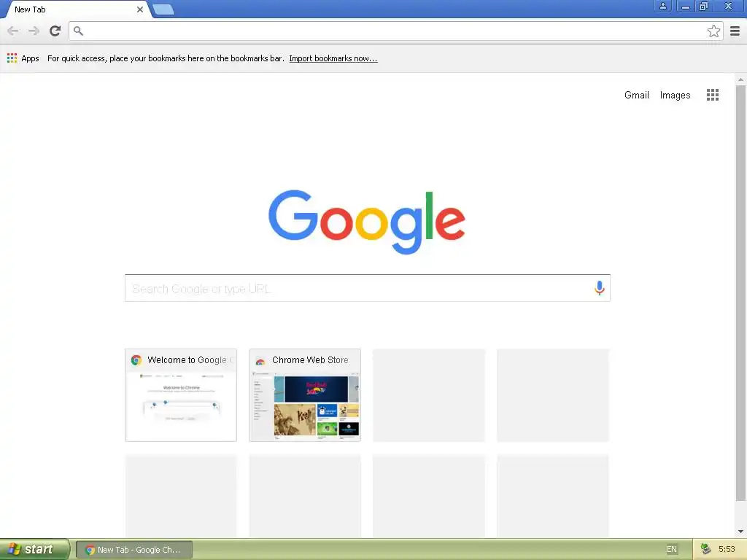The image size is (747, 560).
Task: Open the Chrome hamburger menu
Action: pyautogui.click(x=735, y=31)
